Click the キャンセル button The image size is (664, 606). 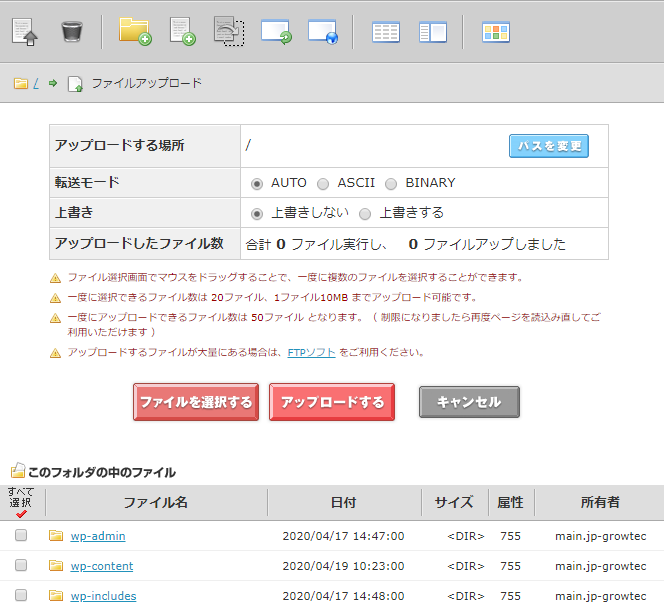pyautogui.click(x=469, y=402)
